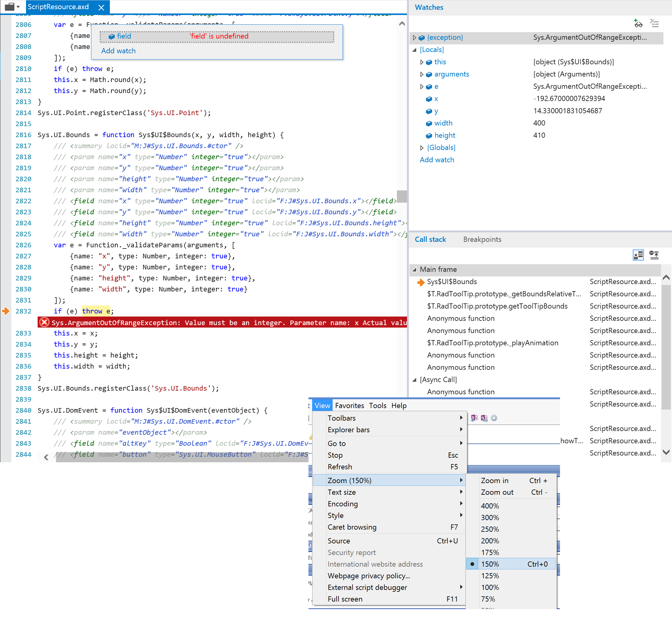Click the Call stack scroll down arrow
672x619 pixels.
(x=666, y=452)
